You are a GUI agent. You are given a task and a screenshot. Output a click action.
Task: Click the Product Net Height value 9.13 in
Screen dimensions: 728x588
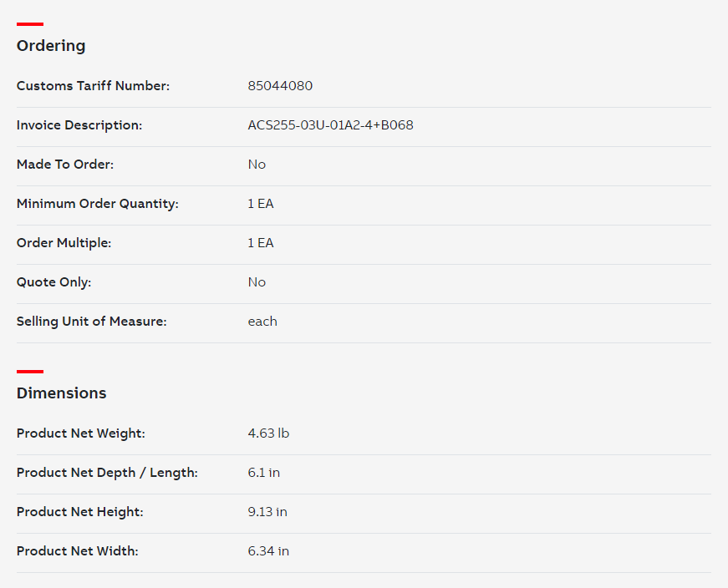pyautogui.click(x=267, y=512)
